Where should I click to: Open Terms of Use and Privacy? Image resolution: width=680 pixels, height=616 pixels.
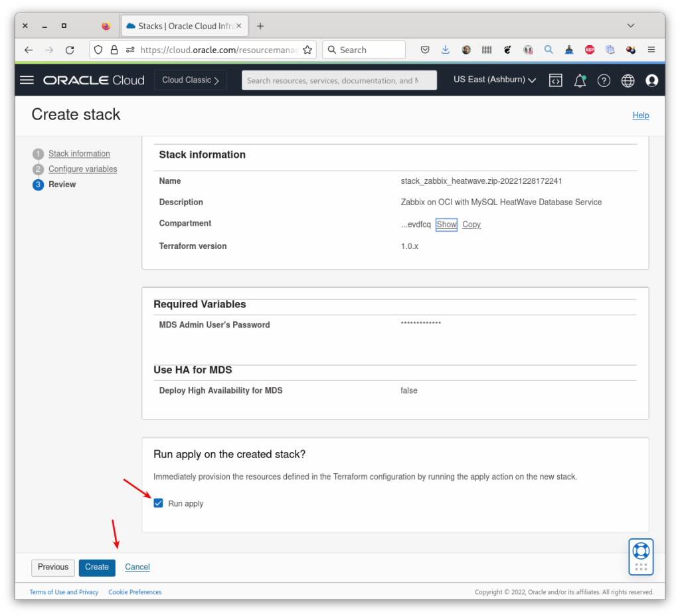(64, 591)
